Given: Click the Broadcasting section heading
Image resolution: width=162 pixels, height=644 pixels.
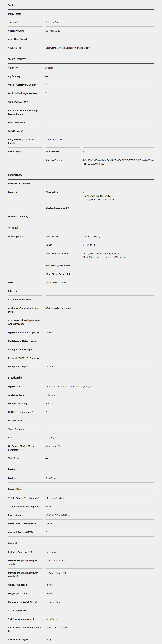Looking at the screenshot, I should [15, 378].
